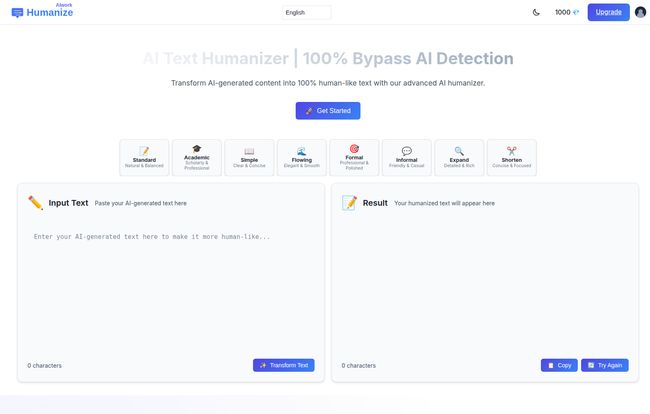Click 'Paste your AI-generated text here' label
Image resolution: width=650 pixels, height=414 pixels.
(x=141, y=203)
